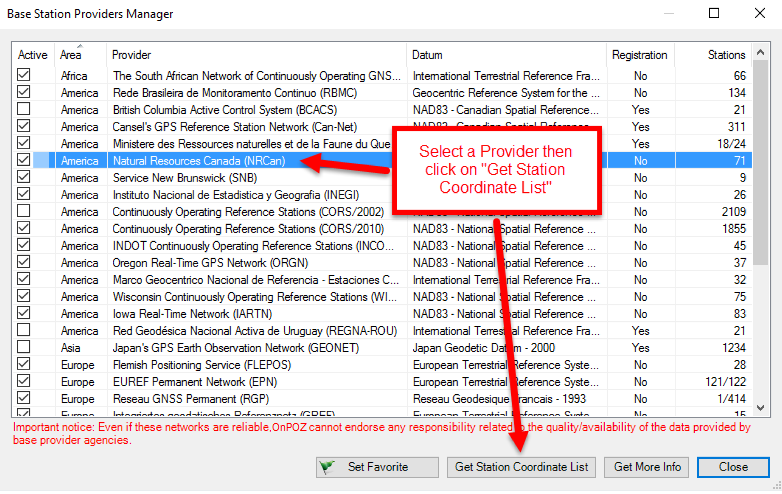Sort by the Registration column header
The height and width of the screenshot is (494, 782).
click(640, 55)
